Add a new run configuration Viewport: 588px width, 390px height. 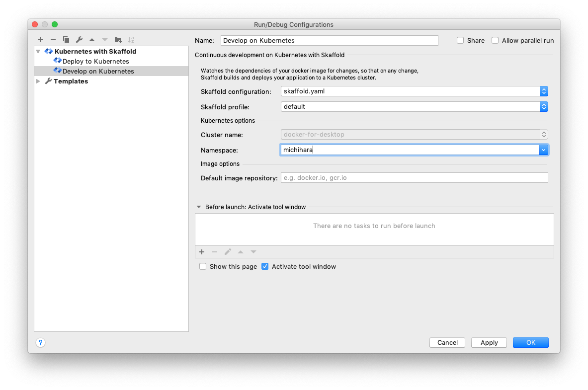(40, 40)
